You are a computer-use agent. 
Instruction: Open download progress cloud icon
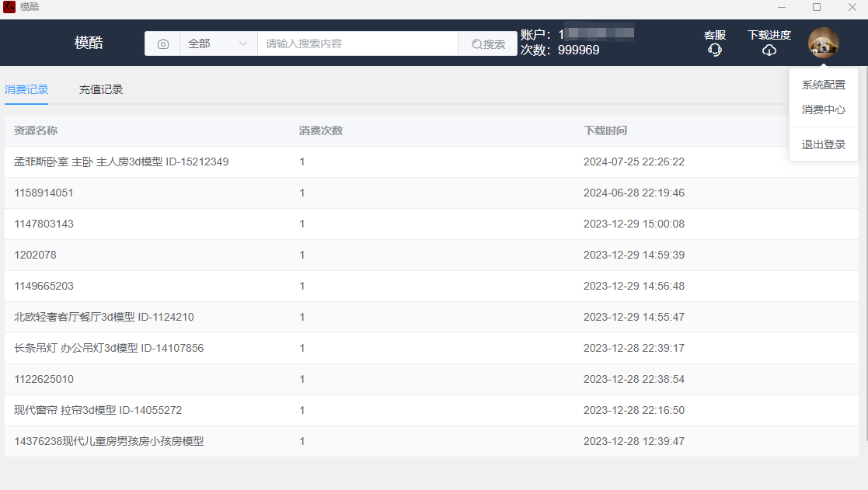769,50
